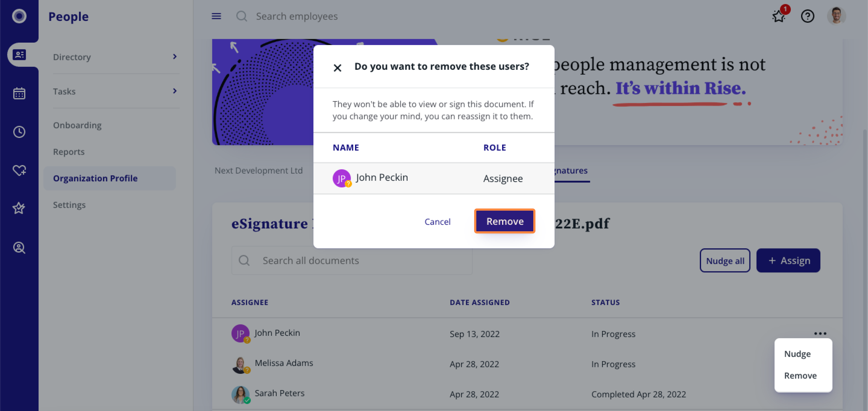868x411 pixels.
Task: Open the calendar icon in sidebar
Action: [x=19, y=93]
